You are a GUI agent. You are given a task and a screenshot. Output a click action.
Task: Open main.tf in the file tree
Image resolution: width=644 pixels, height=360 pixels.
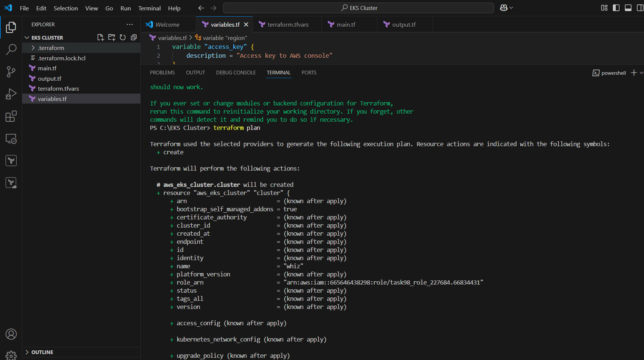pos(81,68)
